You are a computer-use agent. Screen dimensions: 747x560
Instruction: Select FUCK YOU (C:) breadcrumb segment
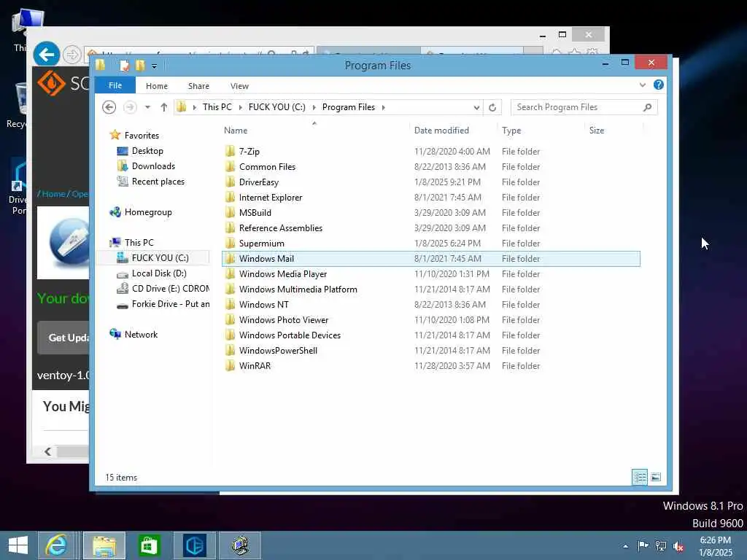tap(276, 107)
